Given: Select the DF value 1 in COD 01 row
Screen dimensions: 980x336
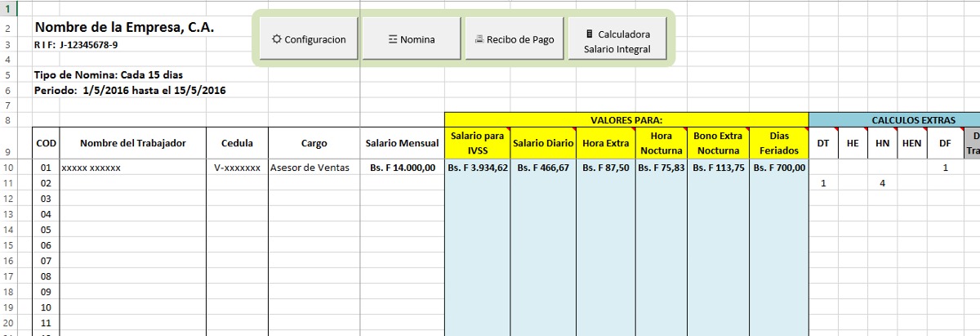Looking at the screenshot, I should point(945,168).
